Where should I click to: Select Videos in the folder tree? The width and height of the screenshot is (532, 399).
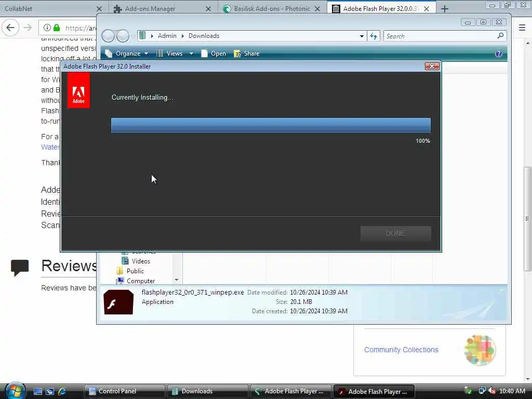pos(136,261)
